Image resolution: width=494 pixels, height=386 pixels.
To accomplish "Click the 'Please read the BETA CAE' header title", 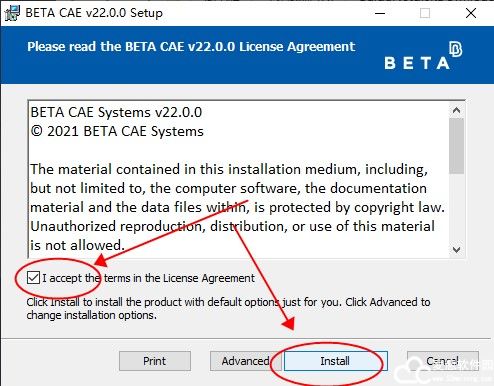I will (x=191, y=47).
